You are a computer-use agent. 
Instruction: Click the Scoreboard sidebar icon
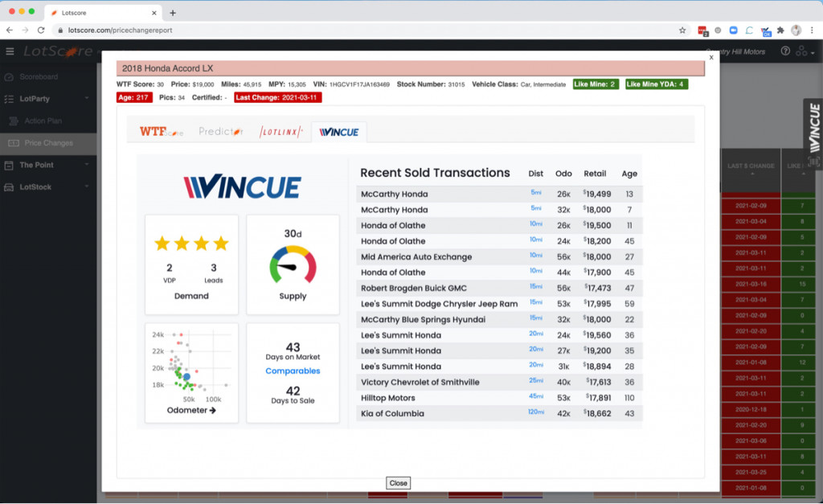pos(8,76)
